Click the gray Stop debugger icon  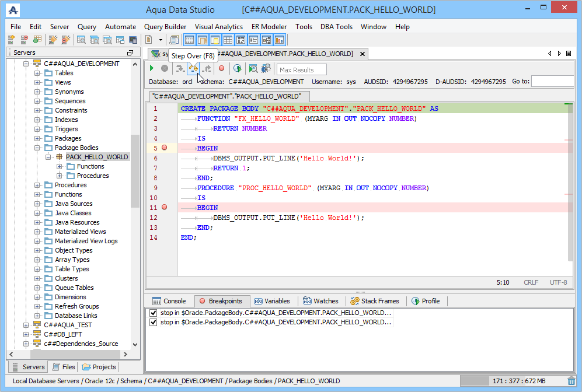point(165,69)
